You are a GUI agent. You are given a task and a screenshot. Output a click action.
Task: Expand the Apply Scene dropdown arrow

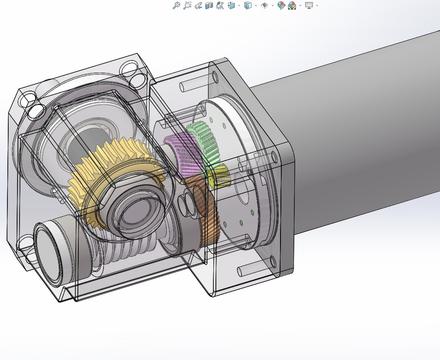[x=300, y=5]
